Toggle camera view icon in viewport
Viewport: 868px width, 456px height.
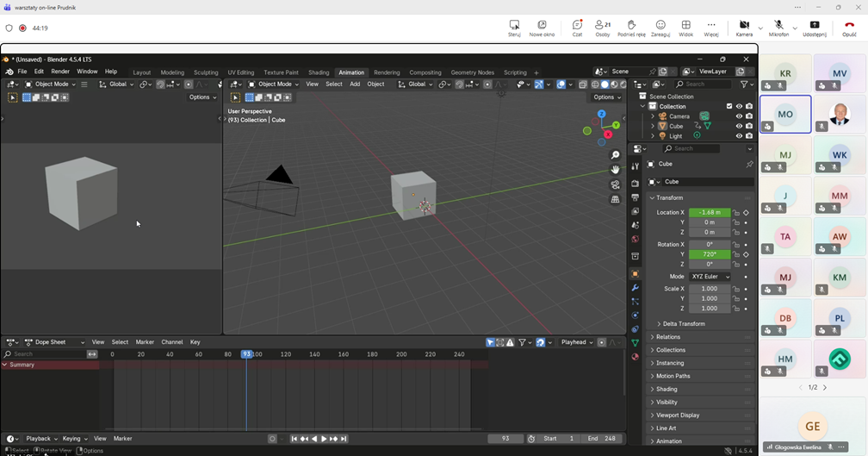615,184
